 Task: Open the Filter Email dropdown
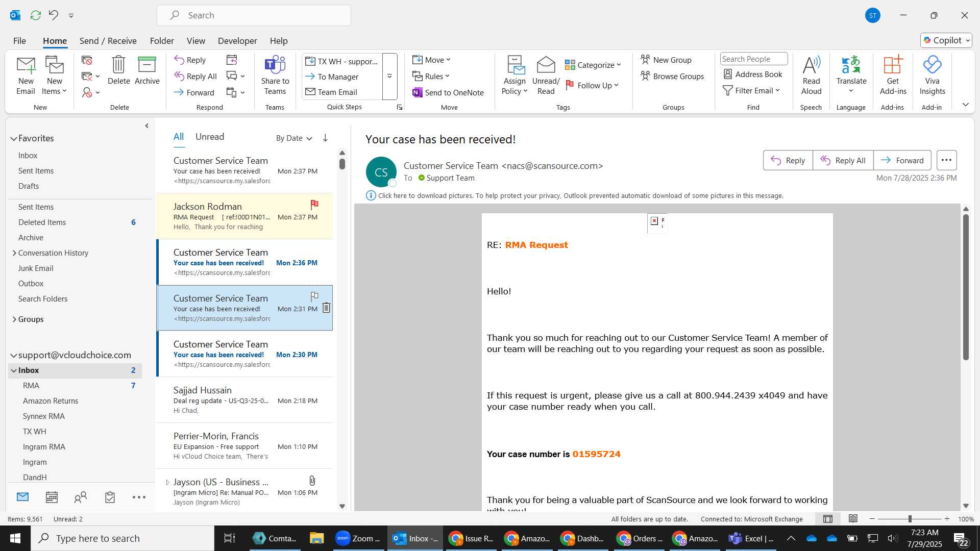pyautogui.click(x=751, y=90)
